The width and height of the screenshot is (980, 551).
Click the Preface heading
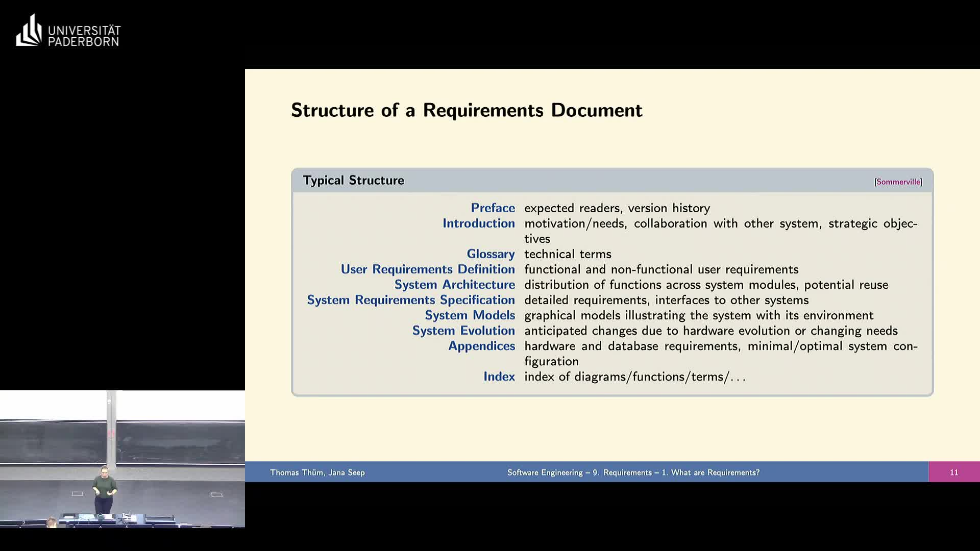coord(493,208)
